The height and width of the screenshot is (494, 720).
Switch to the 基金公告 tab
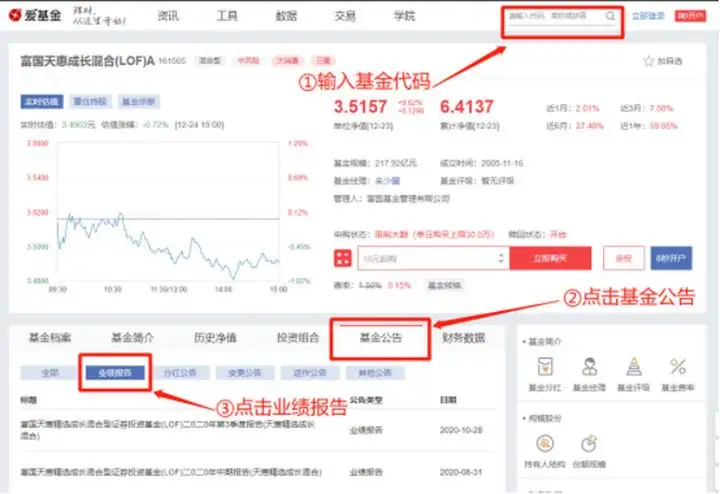(x=381, y=338)
